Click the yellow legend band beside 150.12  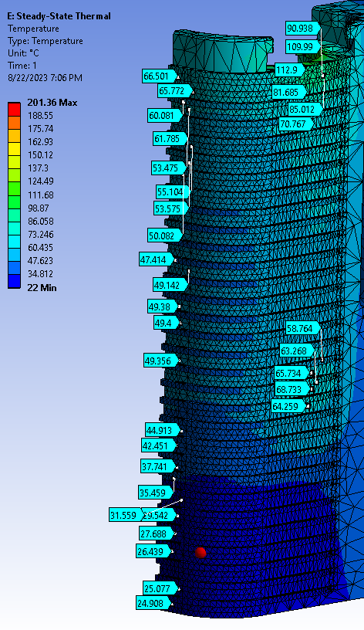[x=14, y=149]
